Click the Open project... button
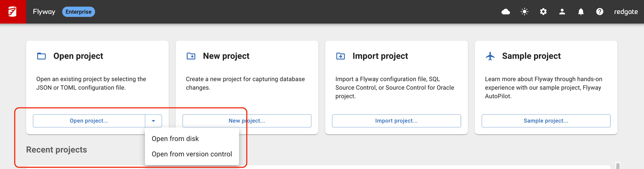This screenshot has width=644, height=169. click(x=89, y=121)
